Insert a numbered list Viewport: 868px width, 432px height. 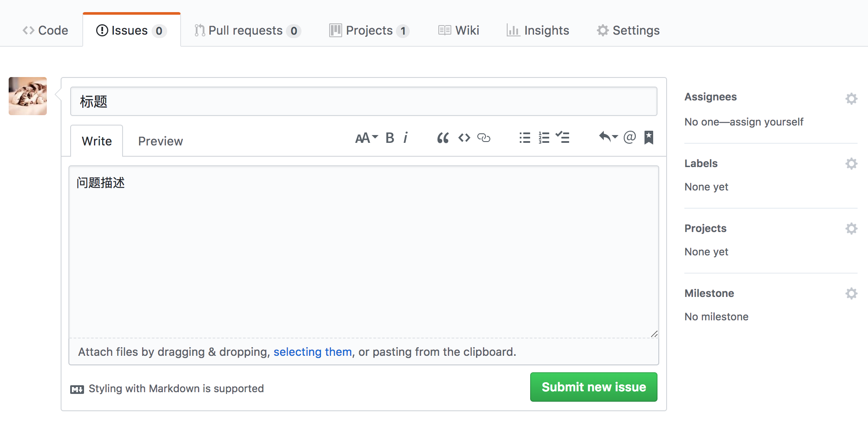pyautogui.click(x=544, y=138)
